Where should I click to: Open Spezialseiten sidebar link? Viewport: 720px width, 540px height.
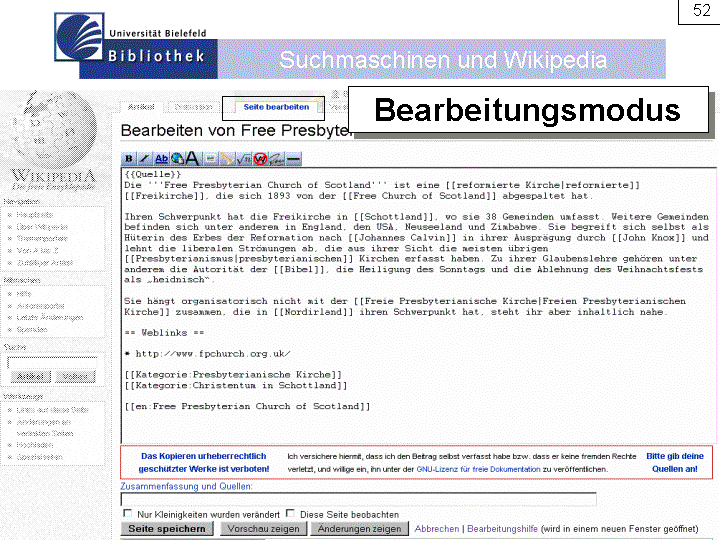(39, 457)
